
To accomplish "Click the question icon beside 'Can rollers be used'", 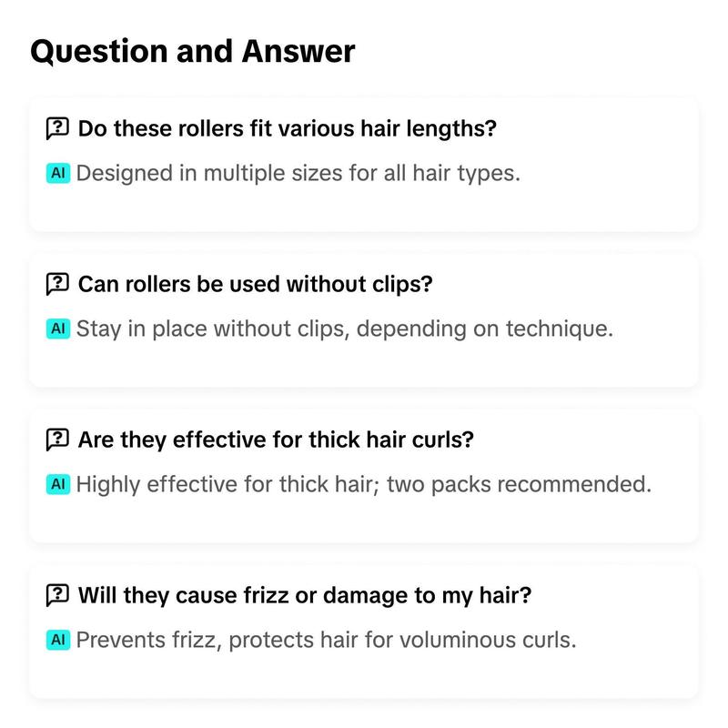I will tap(57, 284).
